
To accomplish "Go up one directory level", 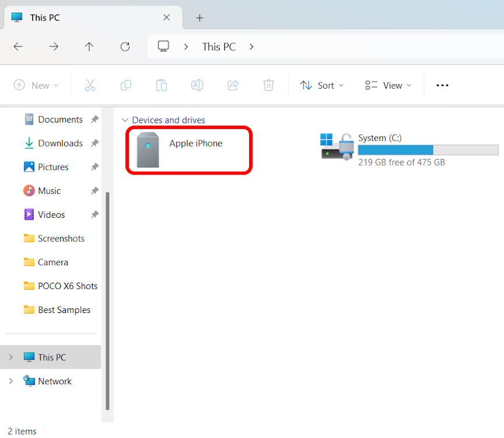I will (89, 47).
